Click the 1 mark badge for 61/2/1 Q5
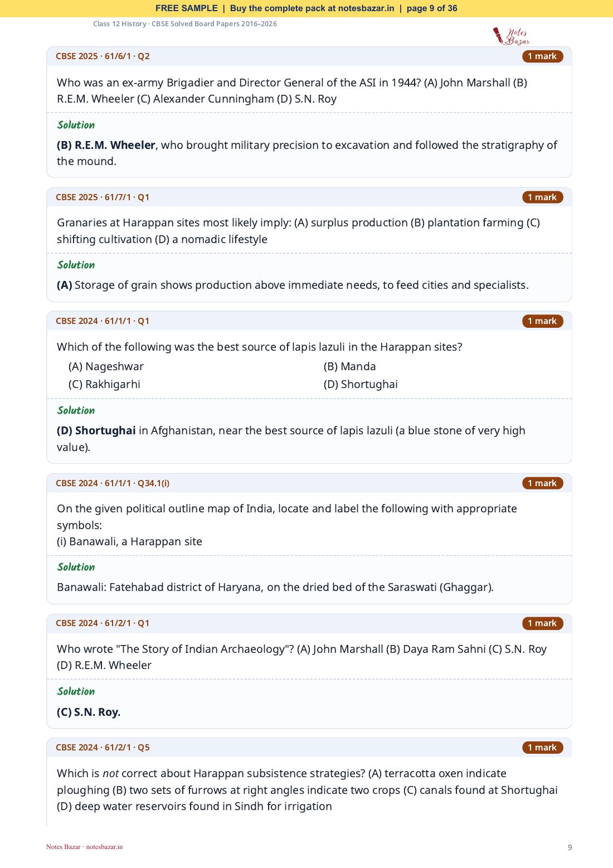613x868 pixels. coord(542,748)
